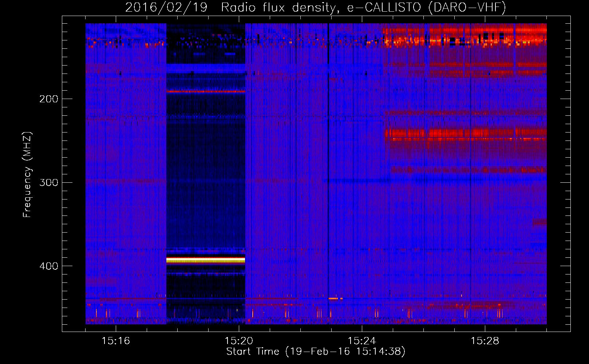The image size is (589, 364).
Task: Click the bright white-yellow band near 400 MHz
Action: [206, 260]
